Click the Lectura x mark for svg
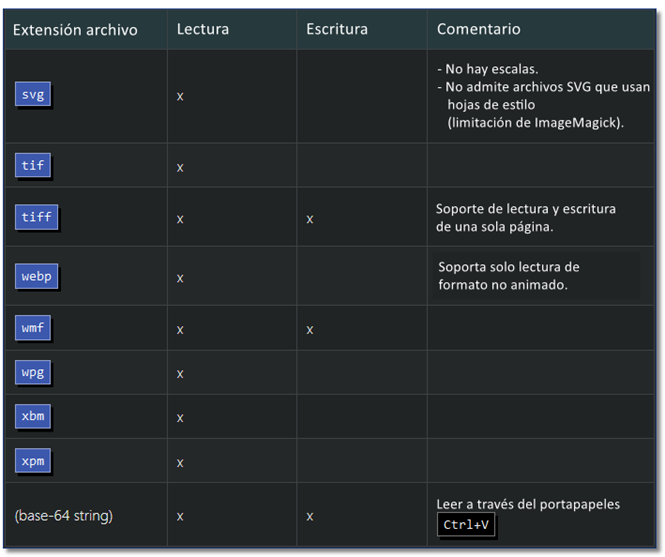 click(180, 96)
